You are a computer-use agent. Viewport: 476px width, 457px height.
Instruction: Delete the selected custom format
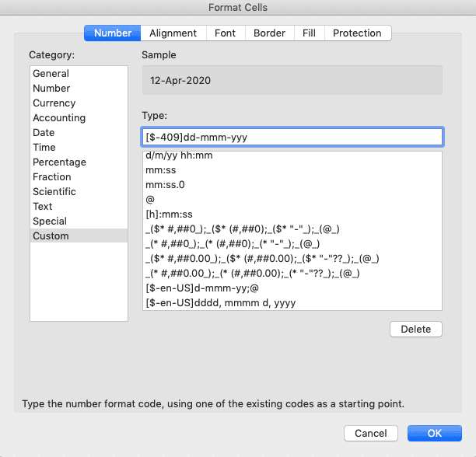tap(416, 329)
